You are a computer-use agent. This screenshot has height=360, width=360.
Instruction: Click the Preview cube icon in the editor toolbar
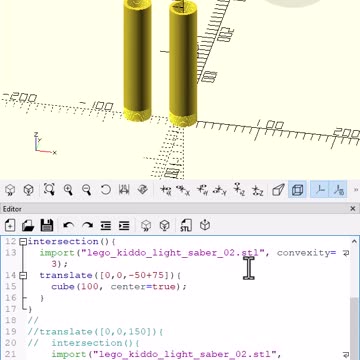(x=145, y=226)
